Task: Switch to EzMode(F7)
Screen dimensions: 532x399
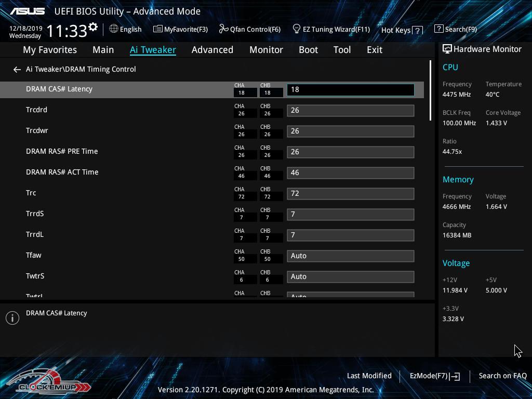Action: click(434, 376)
